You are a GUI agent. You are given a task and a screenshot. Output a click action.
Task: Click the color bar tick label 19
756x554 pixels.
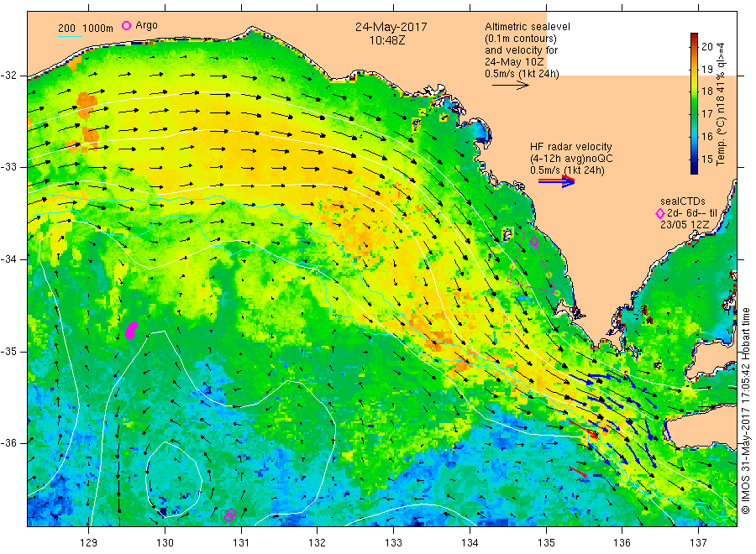coord(706,70)
